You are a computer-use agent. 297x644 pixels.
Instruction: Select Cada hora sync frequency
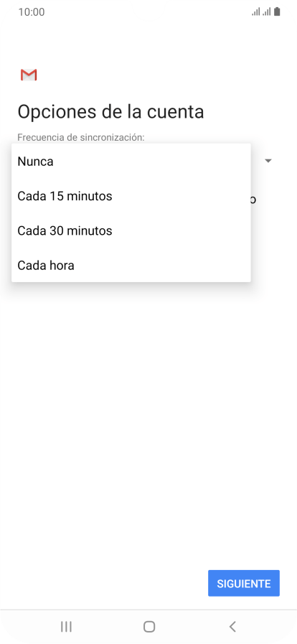[x=131, y=266]
